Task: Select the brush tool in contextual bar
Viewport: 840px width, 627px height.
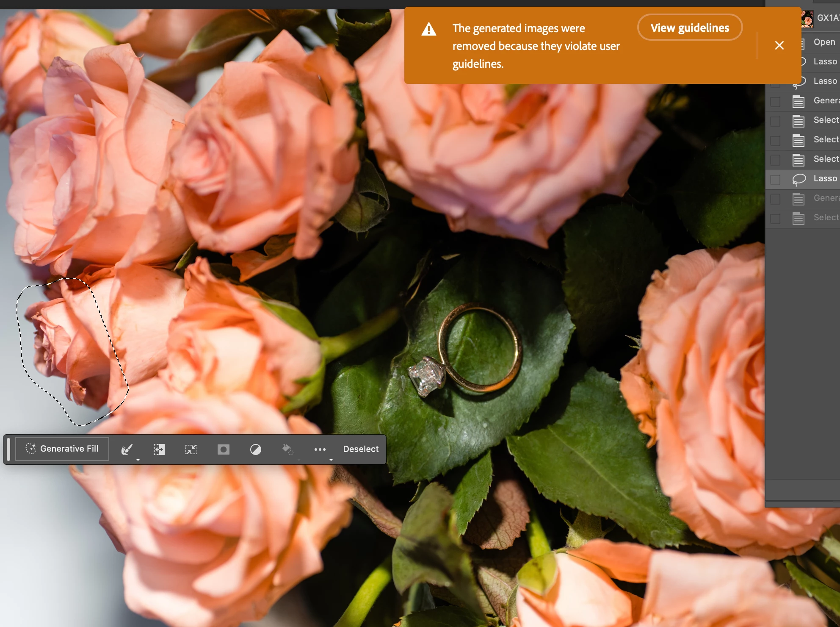Action: pyautogui.click(x=127, y=449)
